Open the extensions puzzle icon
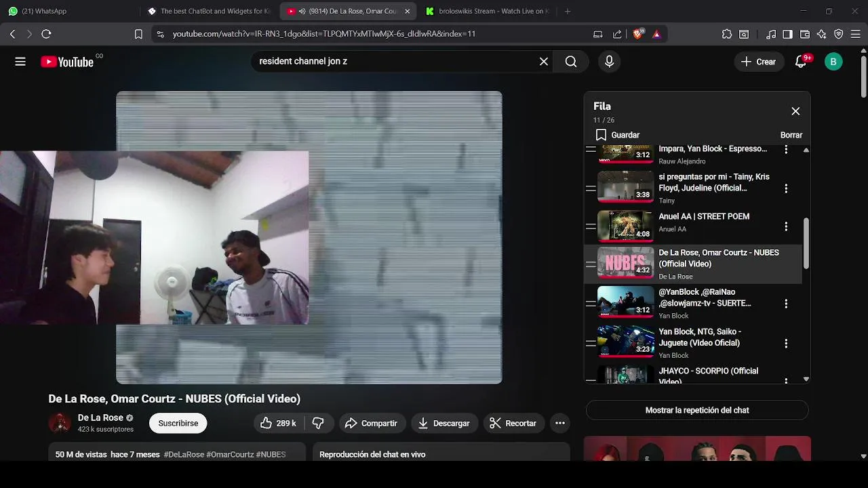The image size is (868, 488). [x=727, y=34]
